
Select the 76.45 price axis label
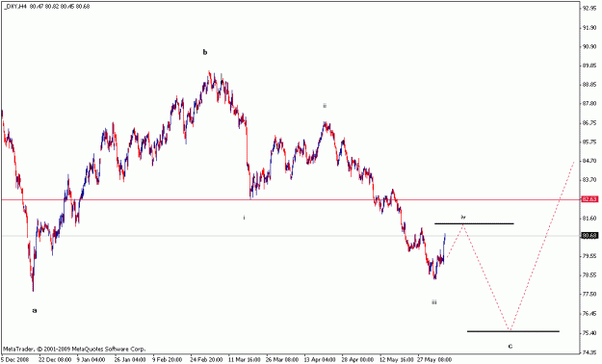click(x=589, y=314)
